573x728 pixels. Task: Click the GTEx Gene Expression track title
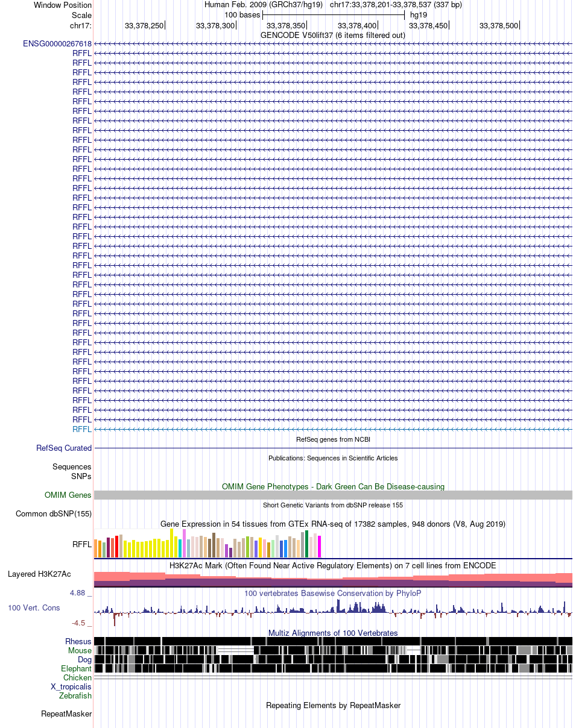[333, 524]
